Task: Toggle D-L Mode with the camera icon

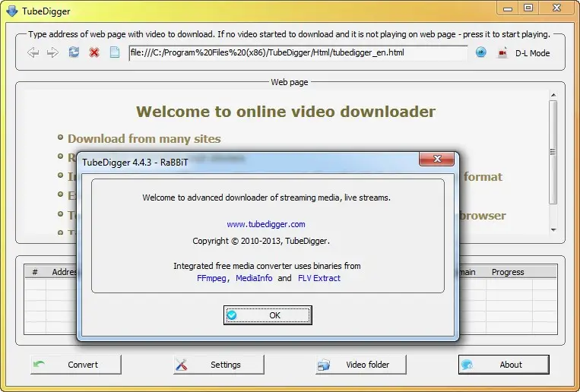Action: point(502,53)
